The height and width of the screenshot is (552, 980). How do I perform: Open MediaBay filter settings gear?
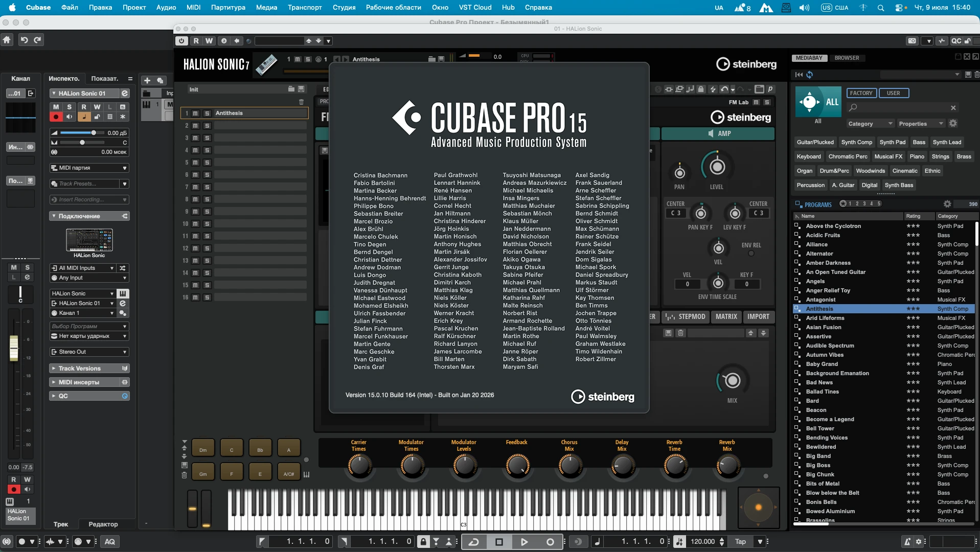point(953,124)
